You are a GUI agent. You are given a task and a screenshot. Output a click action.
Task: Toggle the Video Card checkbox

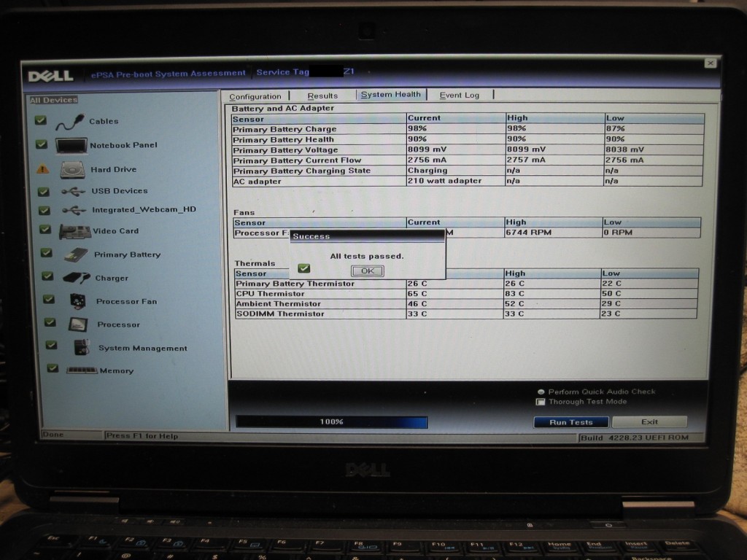pos(45,230)
